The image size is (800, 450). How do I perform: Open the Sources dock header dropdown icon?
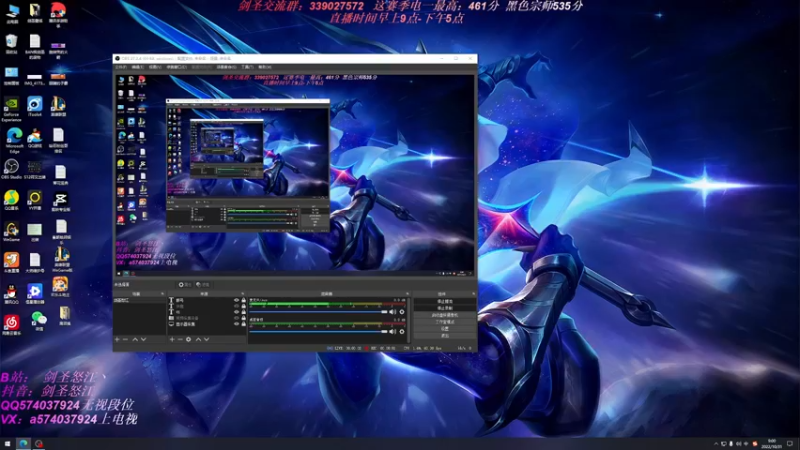point(242,294)
